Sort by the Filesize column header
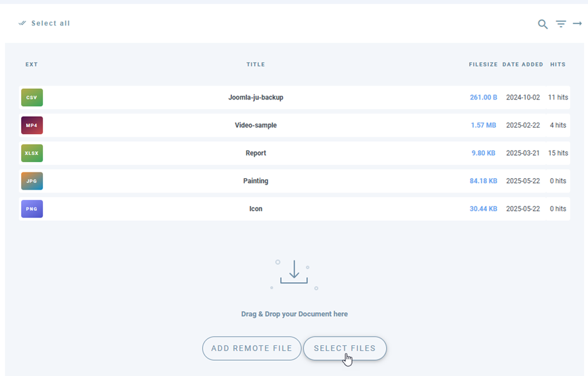Screen dimensions: 588x376 click(483, 64)
